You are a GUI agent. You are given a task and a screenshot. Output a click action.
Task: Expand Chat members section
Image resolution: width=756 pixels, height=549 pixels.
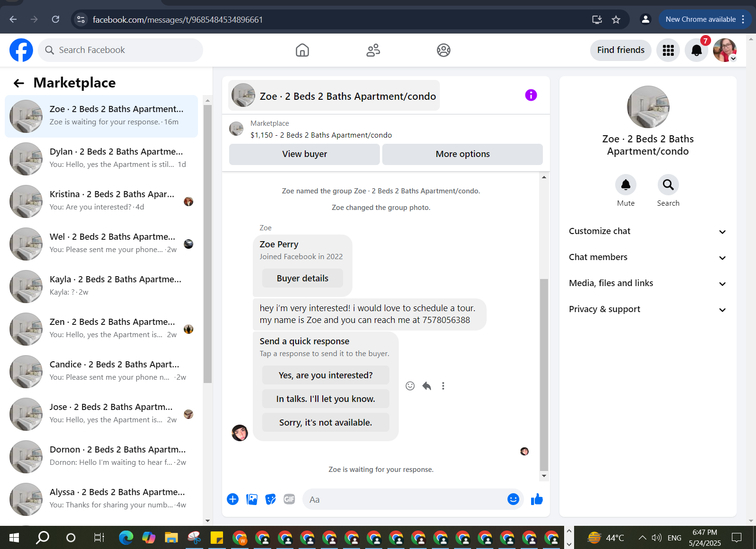[x=648, y=257]
